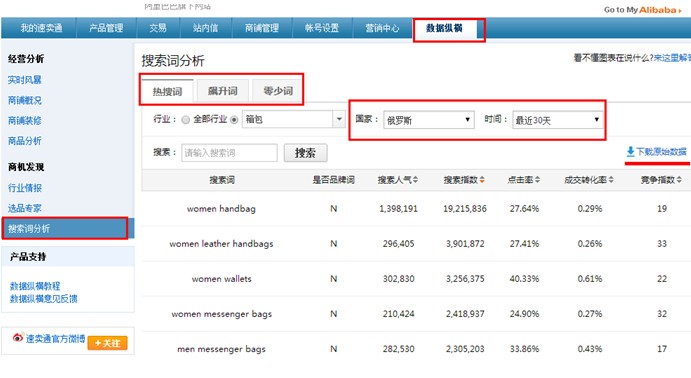Screen dimensions: 691x378
Task: Click the 40.33% click rate value
Action: pos(524,279)
